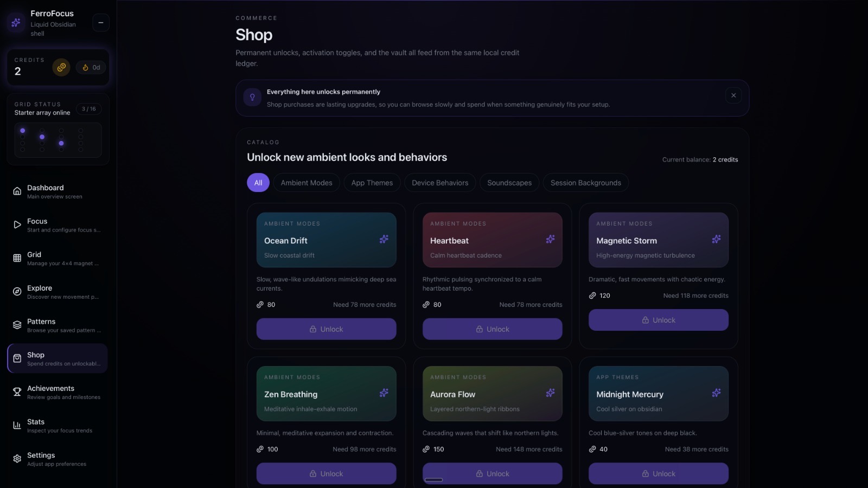
Task: Click the streak flame 0d badge
Action: (91, 67)
